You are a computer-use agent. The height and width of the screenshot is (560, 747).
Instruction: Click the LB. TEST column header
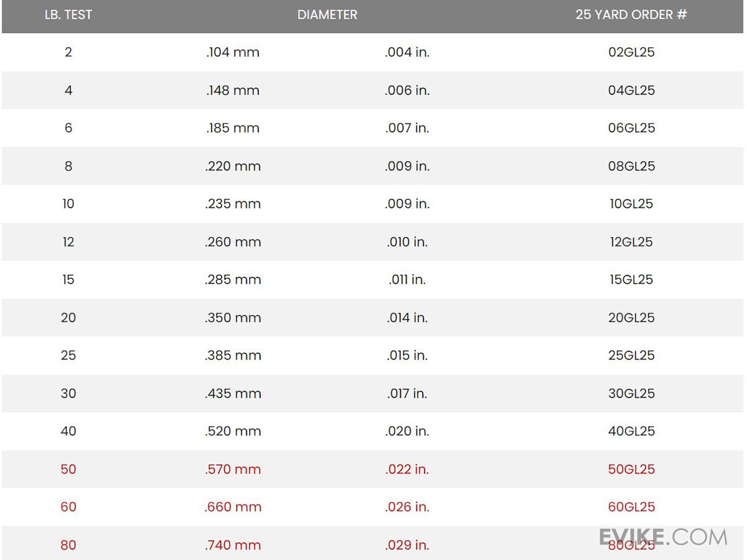[x=68, y=15]
